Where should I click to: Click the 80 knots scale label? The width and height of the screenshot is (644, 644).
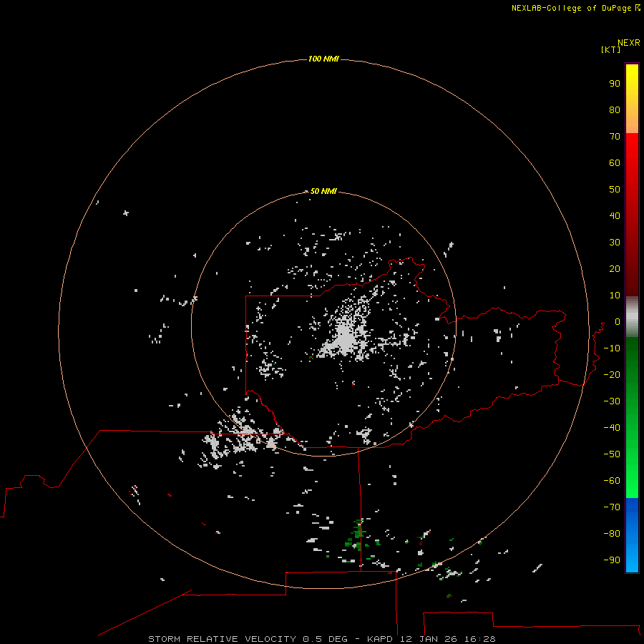click(615, 110)
